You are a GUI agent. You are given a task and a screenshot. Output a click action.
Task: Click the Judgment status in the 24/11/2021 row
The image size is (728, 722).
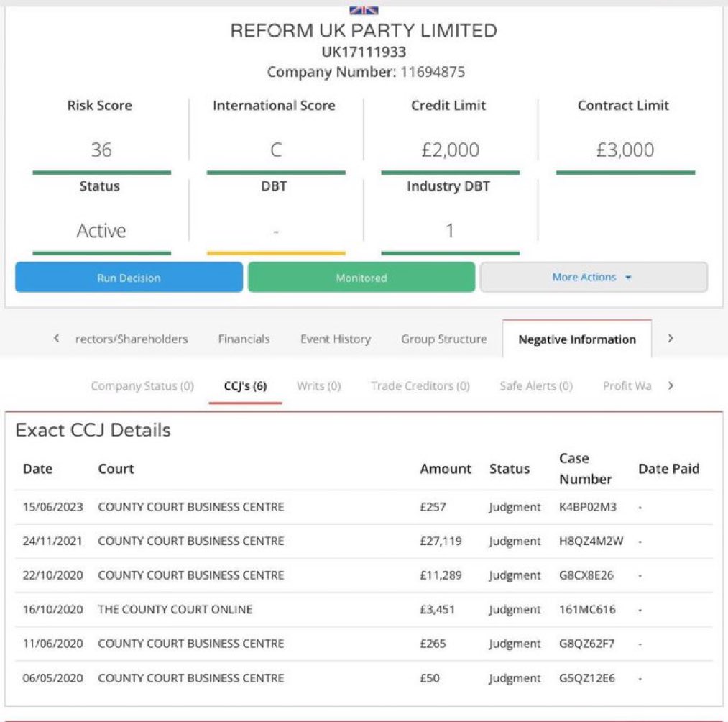[x=515, y=541]
